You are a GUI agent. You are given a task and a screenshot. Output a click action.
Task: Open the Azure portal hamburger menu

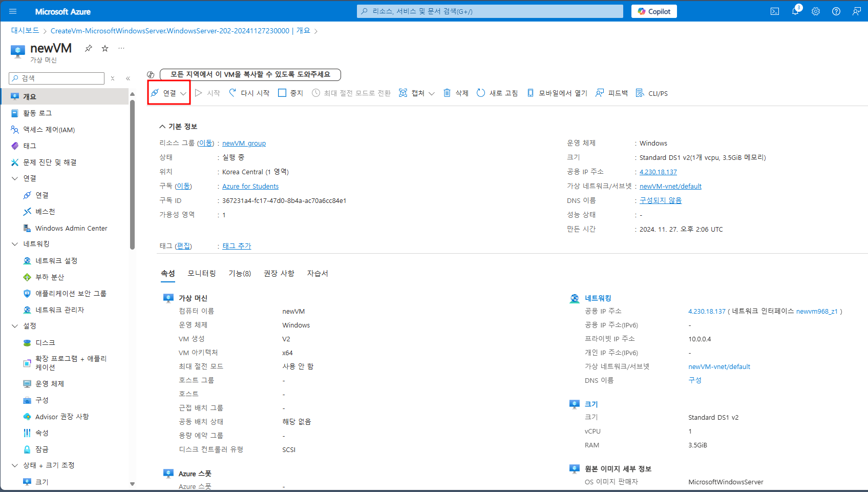click(x=13, y=11)
